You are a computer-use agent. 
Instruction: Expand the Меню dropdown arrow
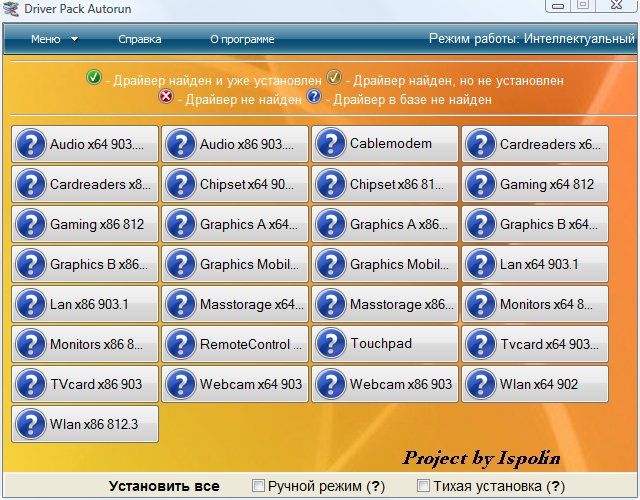pos(75,40)
